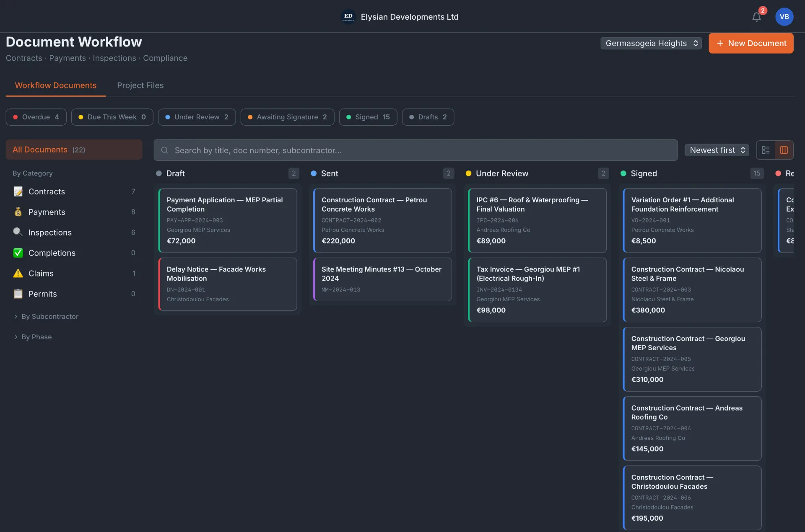This screenshot has height=532, width=805.
Task: Open Construction Contract Andreas Roofing Co card
Action: pos(692,429)
